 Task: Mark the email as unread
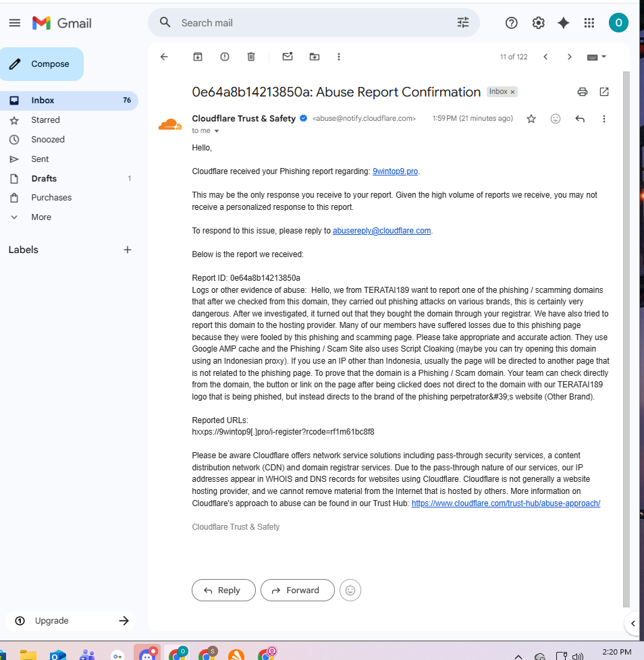(288, 57)
